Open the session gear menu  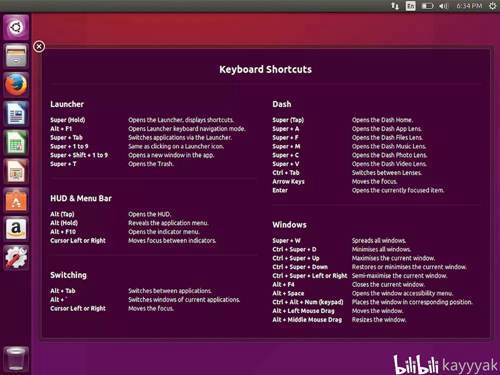coord(492,6)
